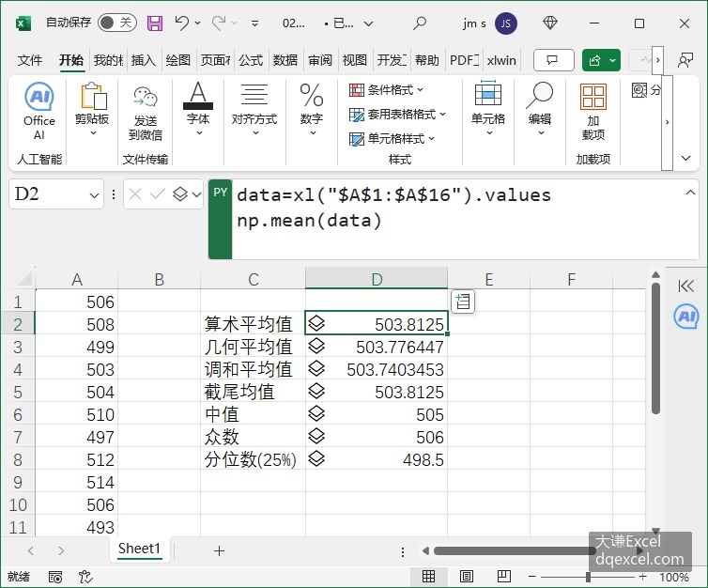Viewport: 708px width, 588px height.
Task: Collapse the formula bar chevron
Action: [690, 193]
